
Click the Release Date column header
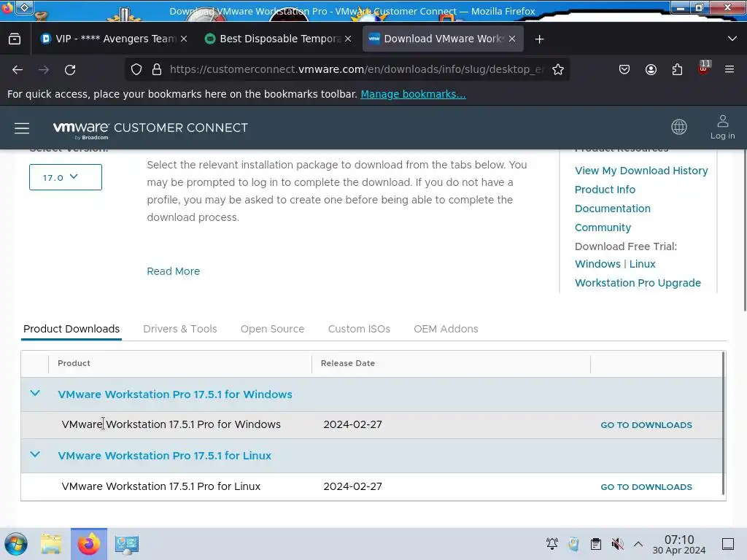(348, 363)
